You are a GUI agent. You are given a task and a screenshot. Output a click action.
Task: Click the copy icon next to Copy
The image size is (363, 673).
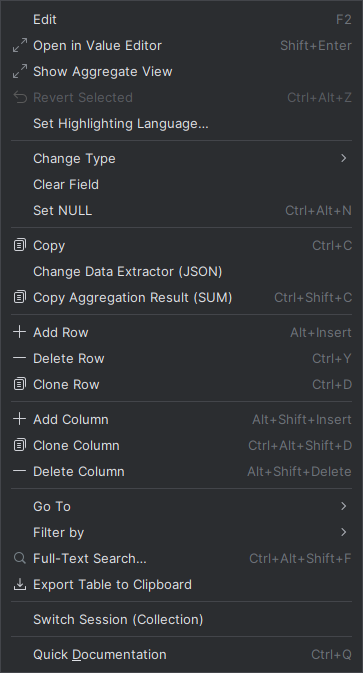pos(20,245)
